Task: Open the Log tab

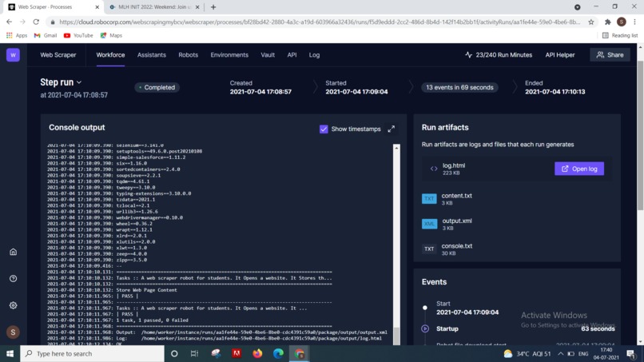Action: pos(314,54)
